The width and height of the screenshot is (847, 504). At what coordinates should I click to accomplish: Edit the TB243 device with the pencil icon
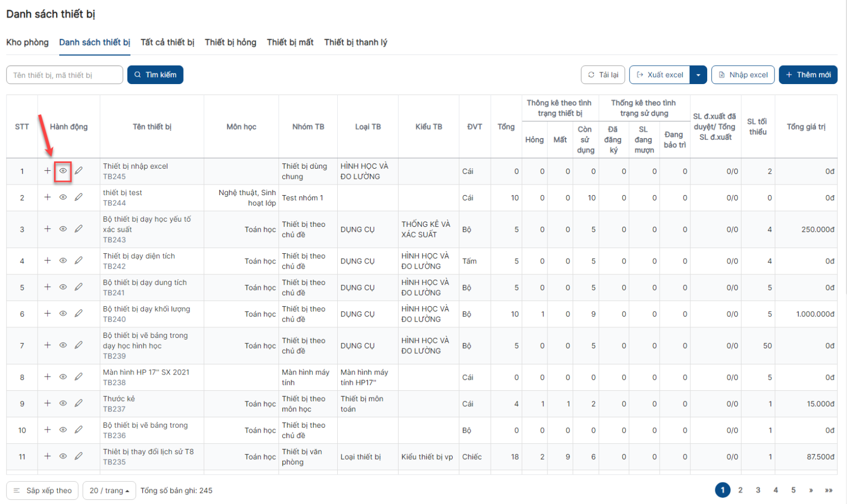point(78,229)
